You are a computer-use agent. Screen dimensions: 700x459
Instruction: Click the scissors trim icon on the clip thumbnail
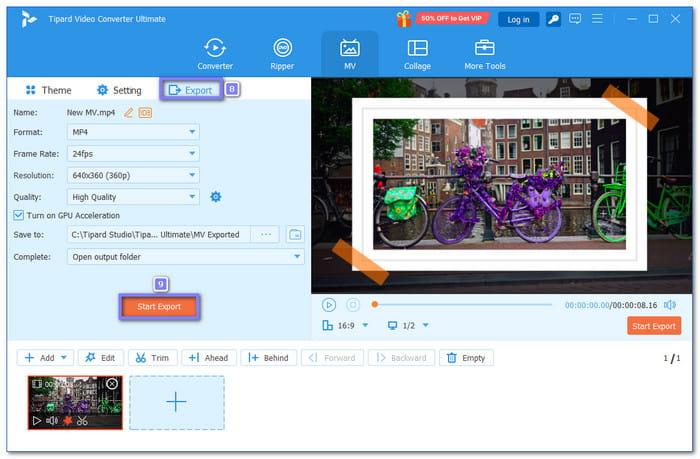coord(82,421)
